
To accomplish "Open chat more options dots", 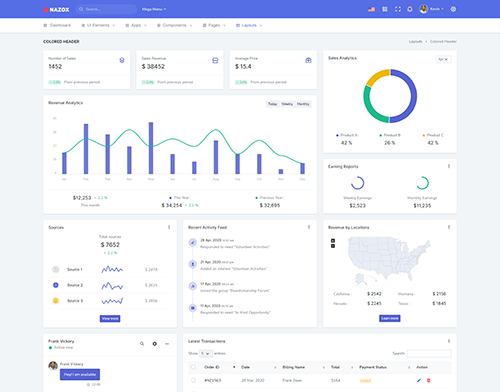I will pos(167,344).
